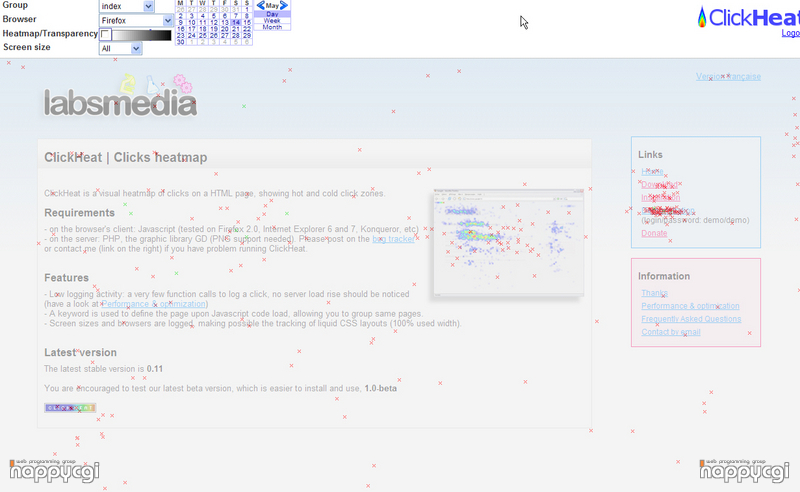This screenshot has width=800, height=492.
Task: Open the Browser dropdown showing Firefox
Action: (136, 20)
